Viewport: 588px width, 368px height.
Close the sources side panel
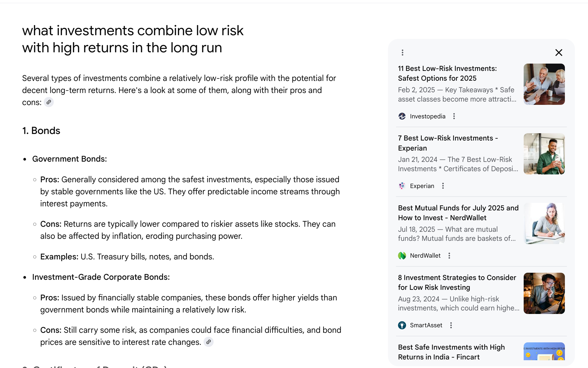pos(559,53)
